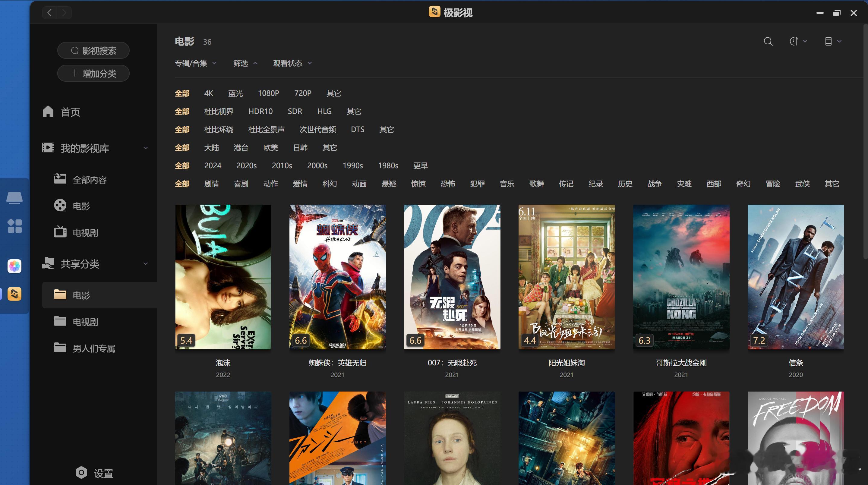Collapse the 共享分类 section chevron
The image size is (868, 485).
[x=146, y=263]
